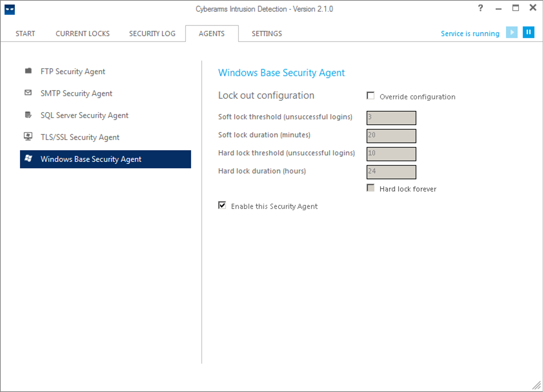The height and width of the screenshot is (392, 543).
Task: Uncheck Enable this Security Agent
Action: [222, 206]
